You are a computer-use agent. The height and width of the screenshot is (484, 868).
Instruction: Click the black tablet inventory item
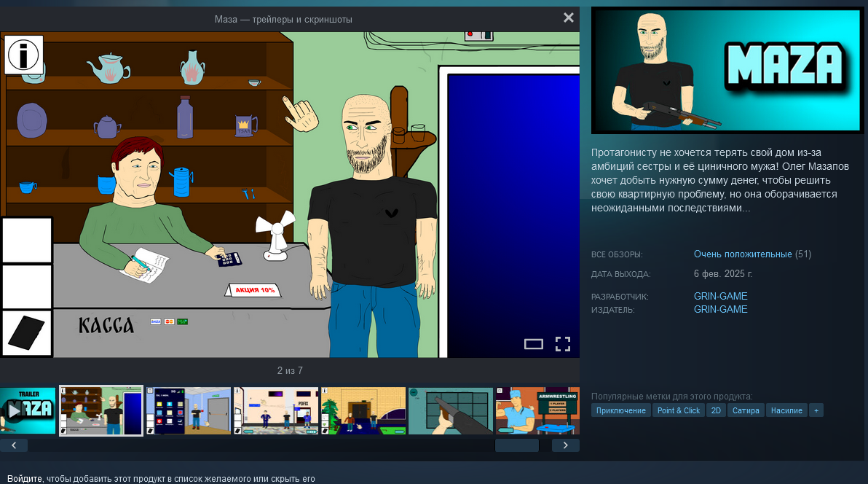(26, 332)
